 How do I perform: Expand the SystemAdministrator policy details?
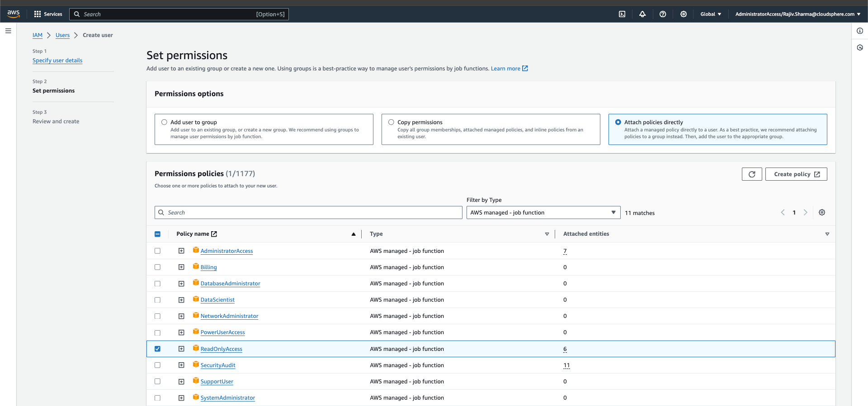(x=181, y=398)
